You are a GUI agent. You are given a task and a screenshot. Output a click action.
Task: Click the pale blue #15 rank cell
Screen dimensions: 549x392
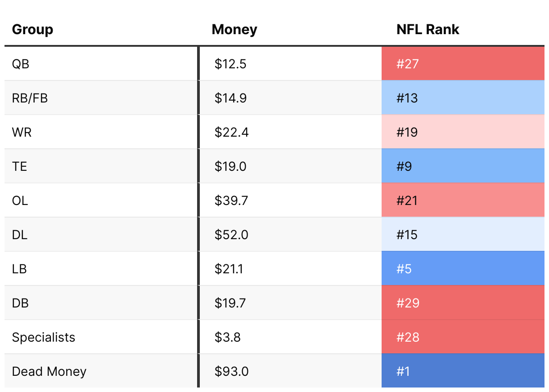[463, 235]
